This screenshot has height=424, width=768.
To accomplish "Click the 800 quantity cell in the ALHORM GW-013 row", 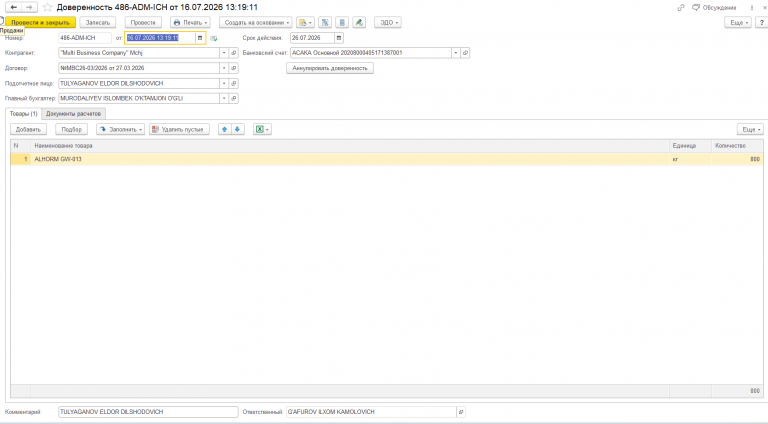I will pyautogui.click(x=737, y=159).
